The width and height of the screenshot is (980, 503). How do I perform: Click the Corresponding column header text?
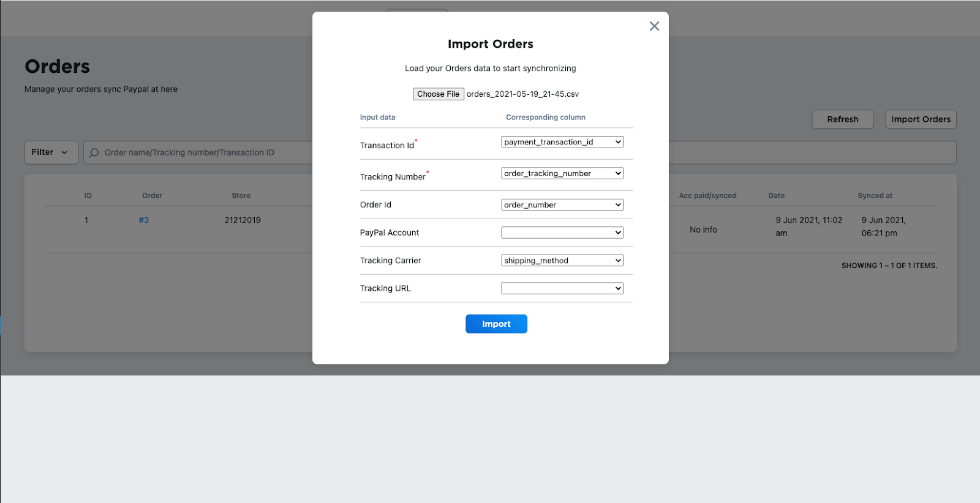pyautogui.click(x=546, y=117)
